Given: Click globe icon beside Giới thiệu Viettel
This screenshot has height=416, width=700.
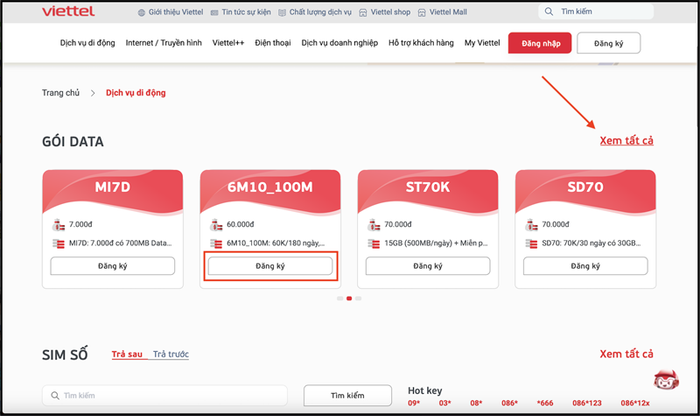Looking at the screenshot, I should pyautogui.click(x=142, y=13).
